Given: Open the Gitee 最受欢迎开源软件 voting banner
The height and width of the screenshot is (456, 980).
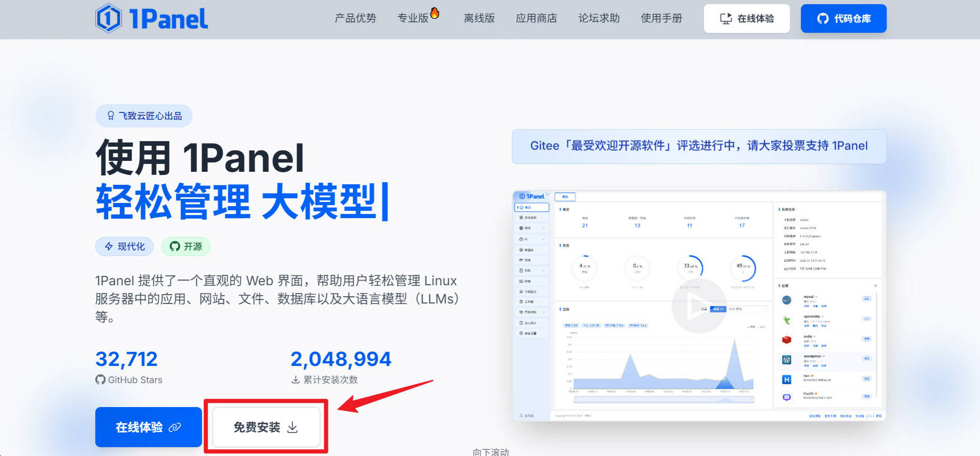Looking at the screenshot, I should pos(699,146).
